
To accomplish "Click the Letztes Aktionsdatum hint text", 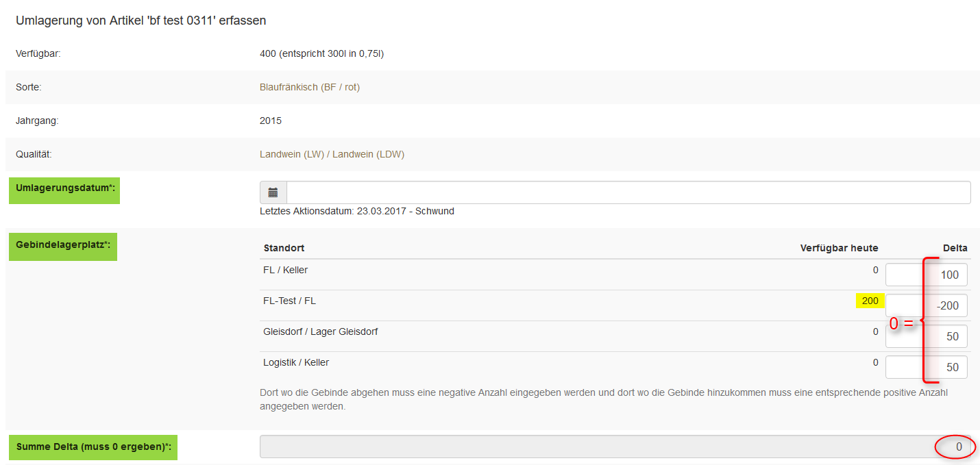I will tap(356, 211).
